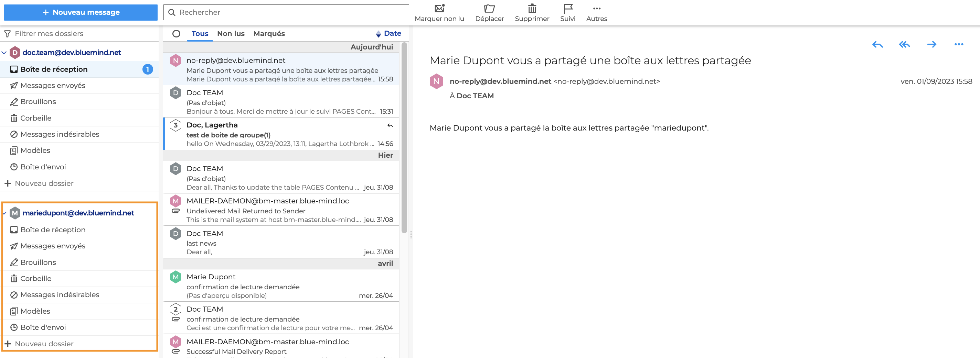This screenshot has width=980, height=358.
Task: Toggle the select-all circle in message list
Action: [x=176, y=33]
